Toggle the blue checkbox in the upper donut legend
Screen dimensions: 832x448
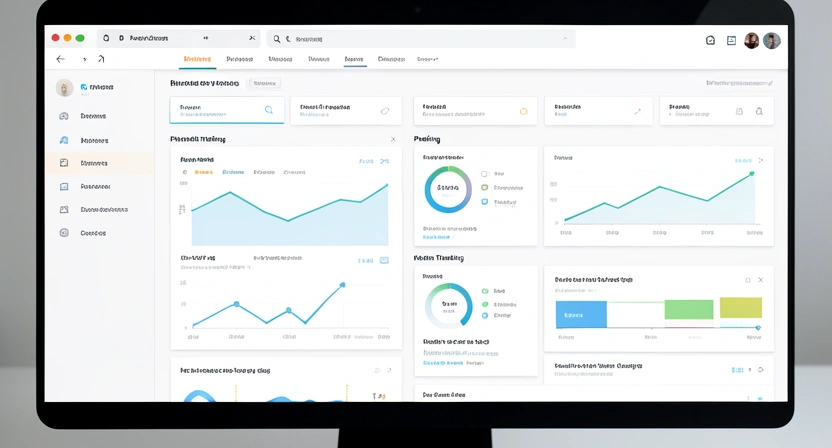484,202
